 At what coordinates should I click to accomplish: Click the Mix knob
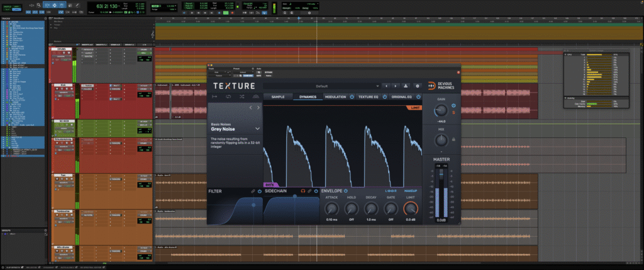click(x=441, y=140)
